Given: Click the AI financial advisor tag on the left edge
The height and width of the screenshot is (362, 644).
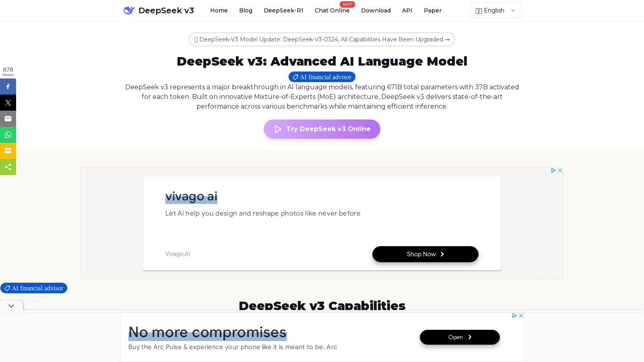Looking at the screenshot, I should coord(34,288).
